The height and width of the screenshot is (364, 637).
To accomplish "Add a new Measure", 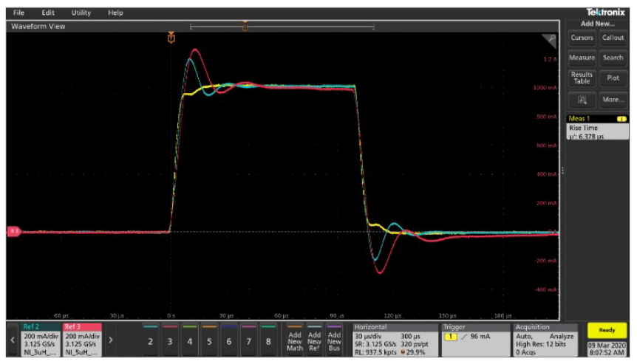I will coord(582,58).
